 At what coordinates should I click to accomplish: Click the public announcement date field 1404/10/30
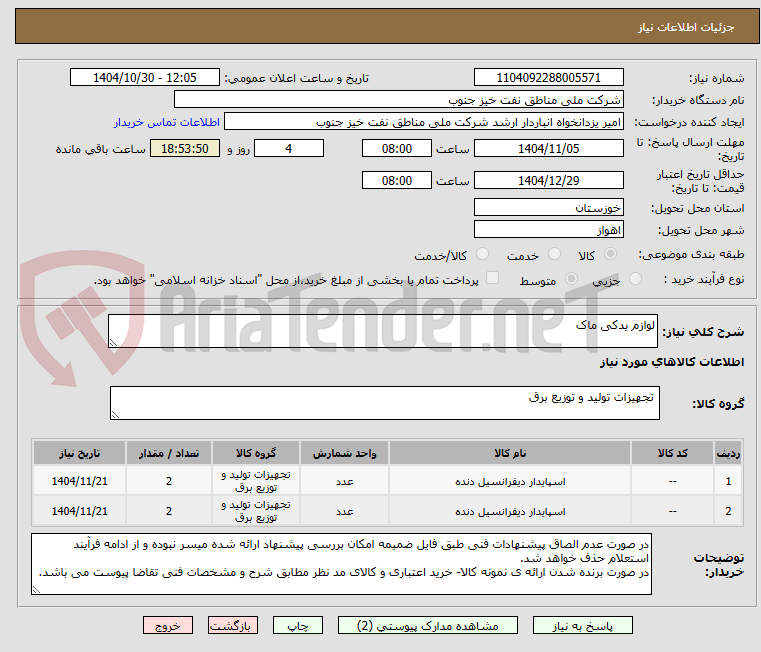[145, 77]
